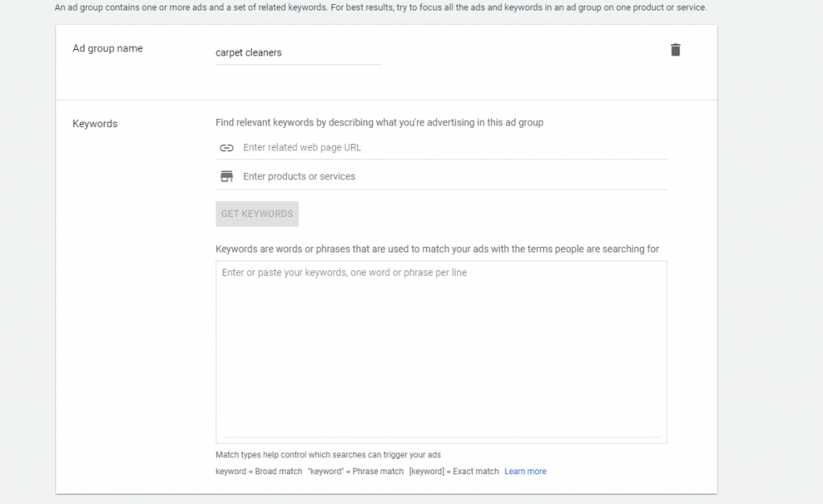Click the '"keyword" = Phrase match' hint
The height and width of the screenshot is (504, 823).
coord(355,472)
